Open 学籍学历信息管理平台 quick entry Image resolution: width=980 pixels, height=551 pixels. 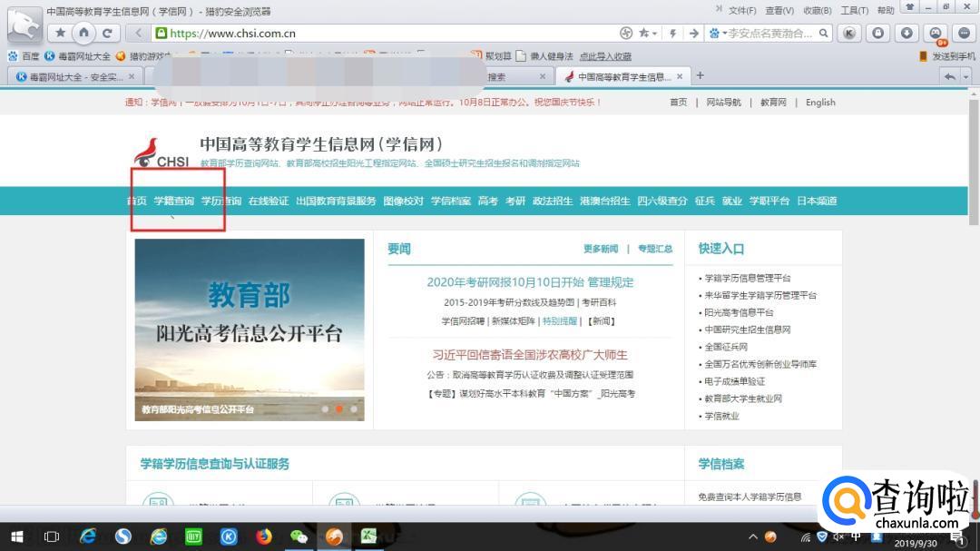click(748, 278)
